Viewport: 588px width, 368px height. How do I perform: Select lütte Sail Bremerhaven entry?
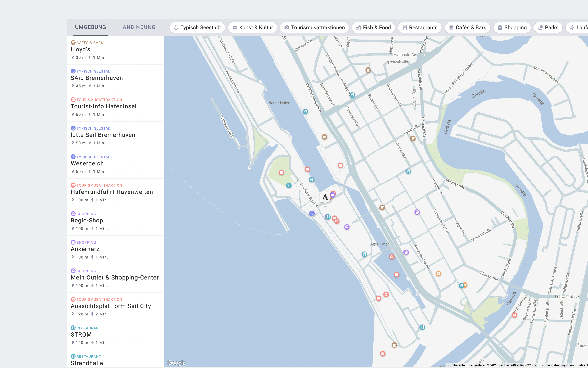(x=115, y=136)
